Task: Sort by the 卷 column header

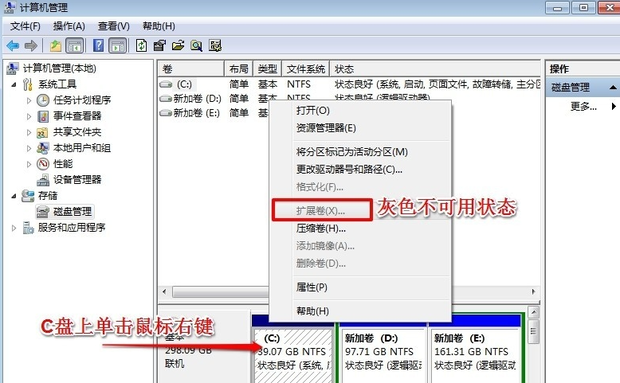Action: pyautogui.click(x=191, y=69)
